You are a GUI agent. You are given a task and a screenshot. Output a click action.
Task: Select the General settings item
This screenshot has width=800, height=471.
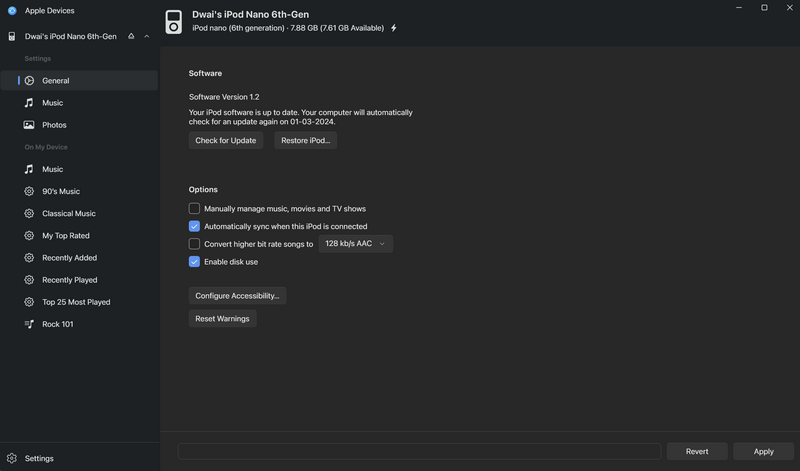tap(55, 81)
